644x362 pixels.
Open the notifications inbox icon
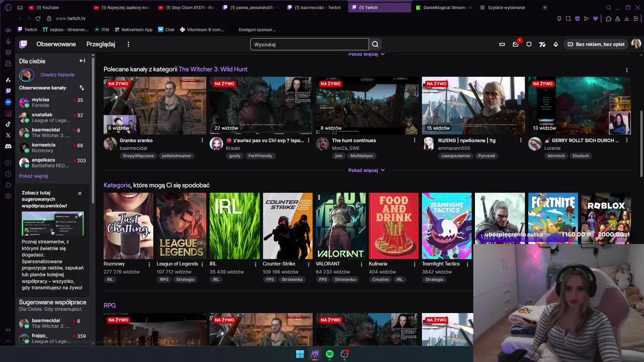[x=515, y=44]
